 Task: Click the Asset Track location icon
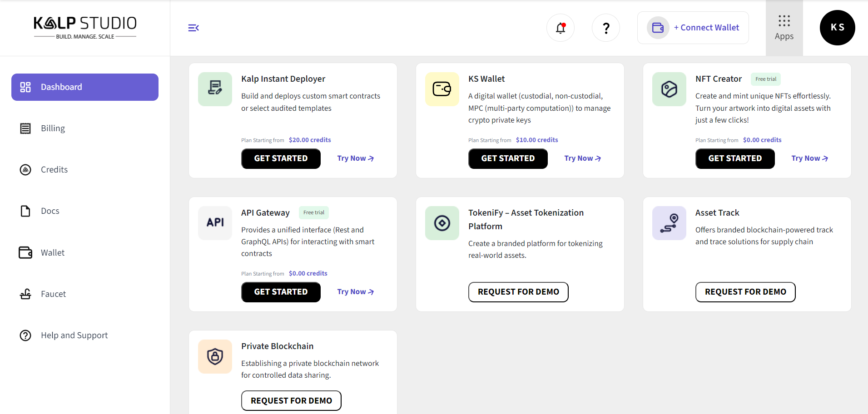[669, 223]
